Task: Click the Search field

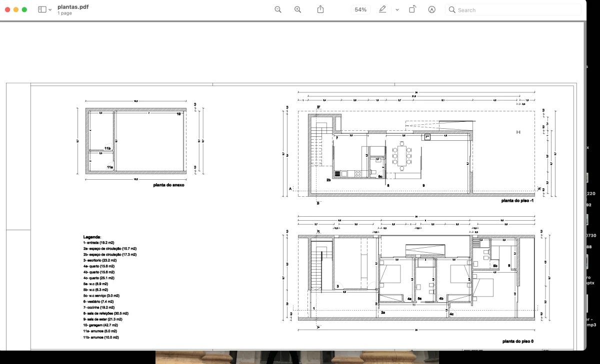Action: 515,10
